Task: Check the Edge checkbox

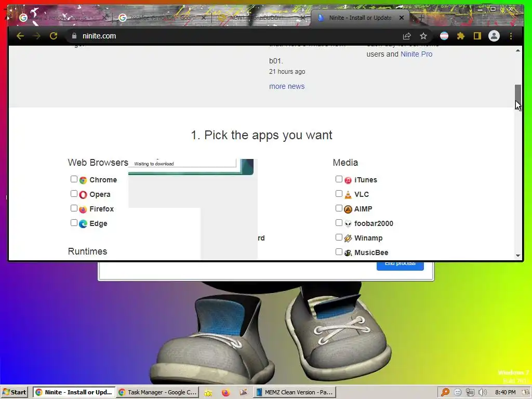Action: click(74, 223)
